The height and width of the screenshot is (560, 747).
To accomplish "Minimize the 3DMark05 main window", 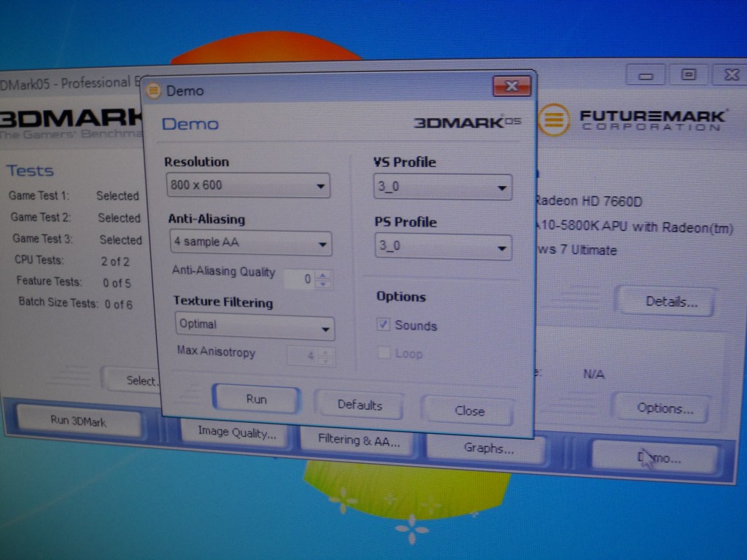I will tap(646, 76).
